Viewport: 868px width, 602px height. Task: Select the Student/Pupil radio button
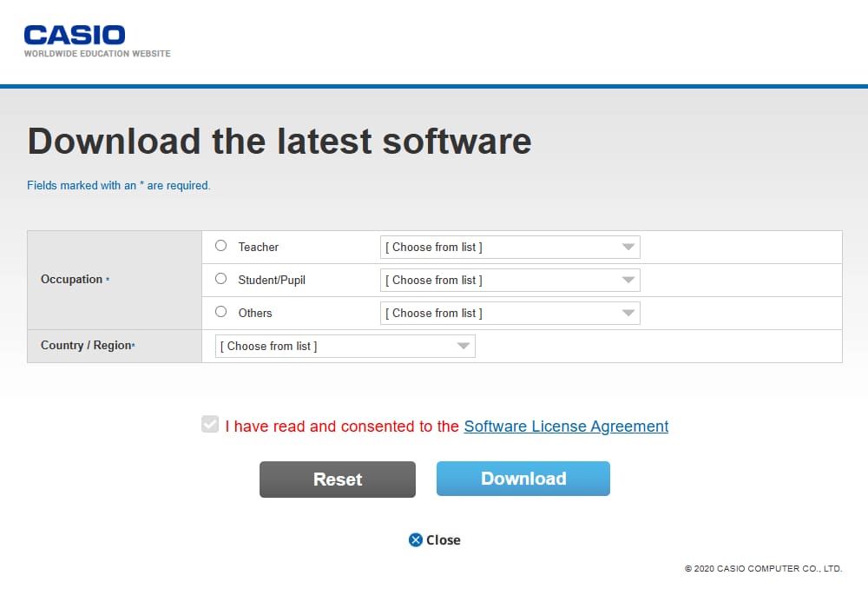220,278
